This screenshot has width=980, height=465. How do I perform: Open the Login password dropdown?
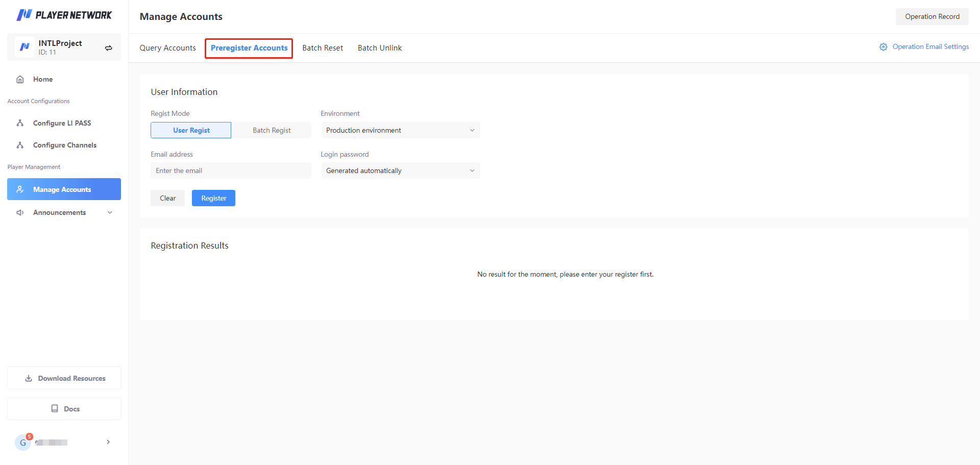(400, 170)
